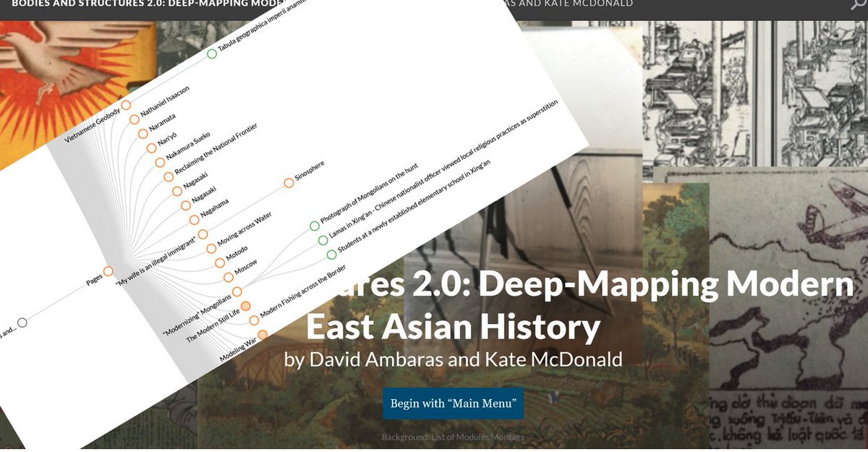Viewport: 868px width, 452px height.
Task: Select the Sinosphere node circle
Action: pos(289,183)
